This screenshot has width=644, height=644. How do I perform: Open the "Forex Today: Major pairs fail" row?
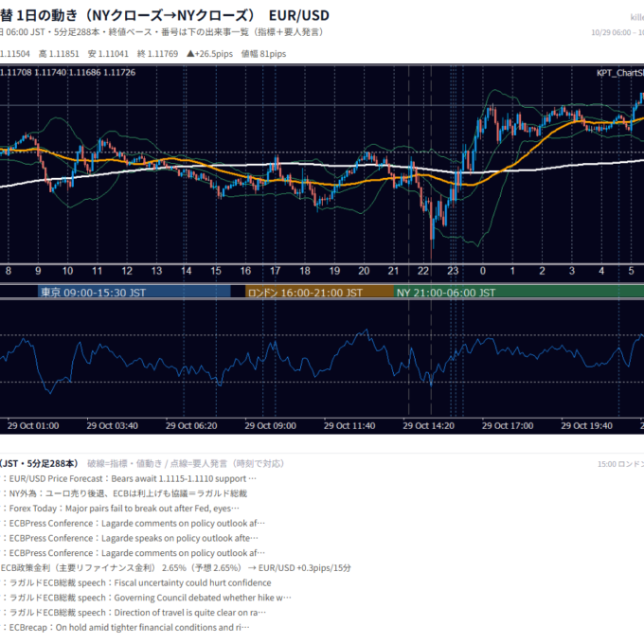click(119, 509)
